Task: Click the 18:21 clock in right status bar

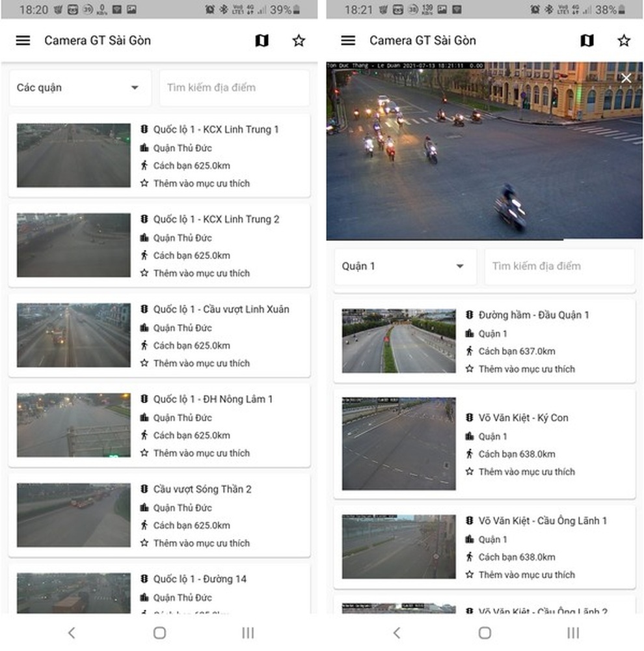Action: tap(359, 10)
